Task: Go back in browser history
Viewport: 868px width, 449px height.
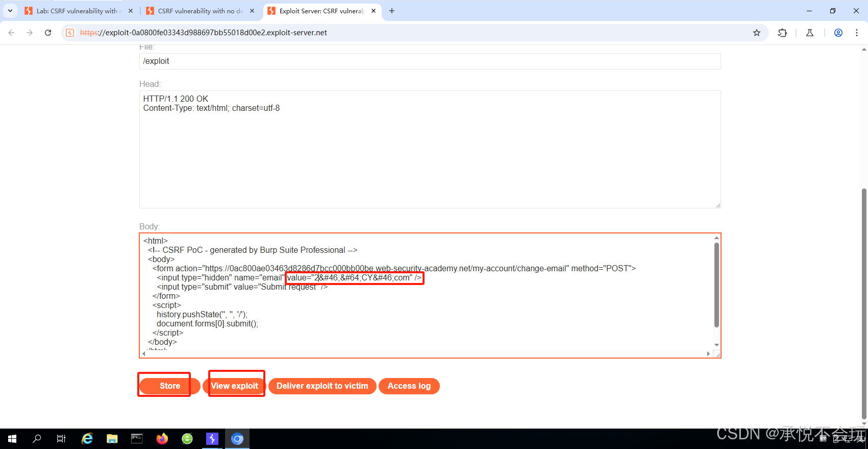Action: tap(11, 33)
